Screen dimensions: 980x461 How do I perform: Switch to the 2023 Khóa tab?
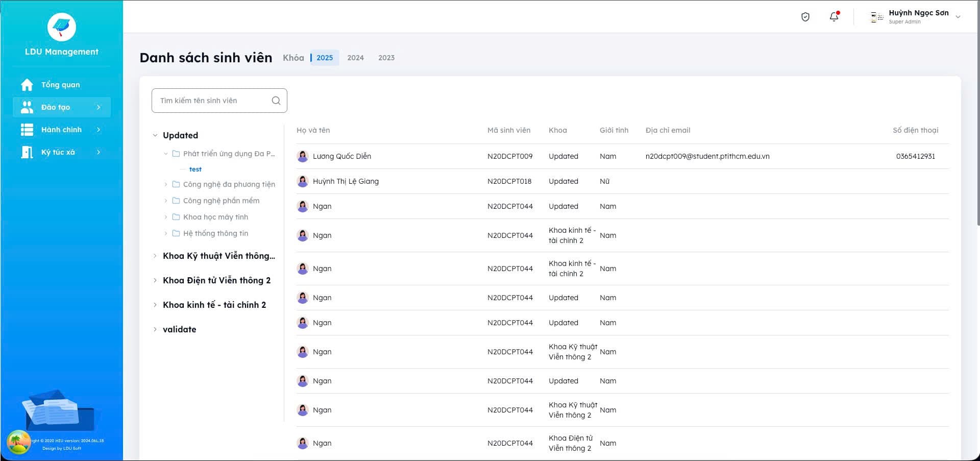[386, 58]
